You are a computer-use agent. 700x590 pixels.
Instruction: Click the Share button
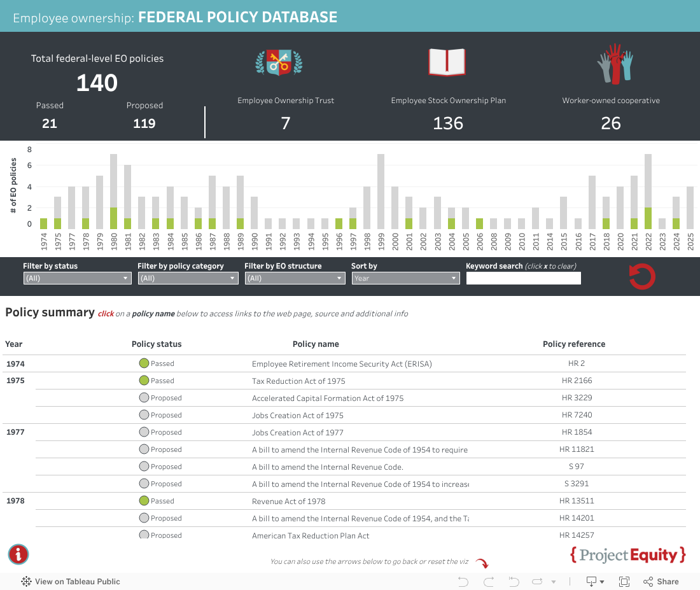661,581
